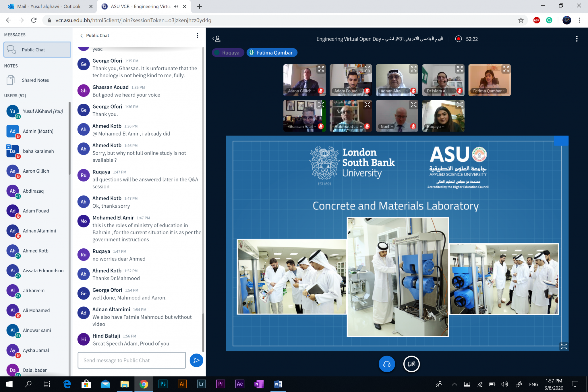Screen dimensions: 588x392
Task: Open Ruqaya webcam name dropdown
Action: tap(436, 126)
